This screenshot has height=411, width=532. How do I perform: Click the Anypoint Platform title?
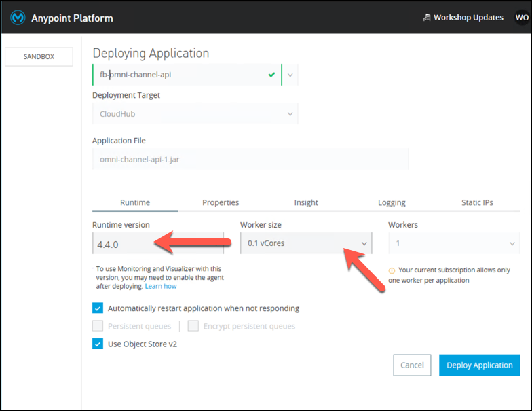(72, 18)
